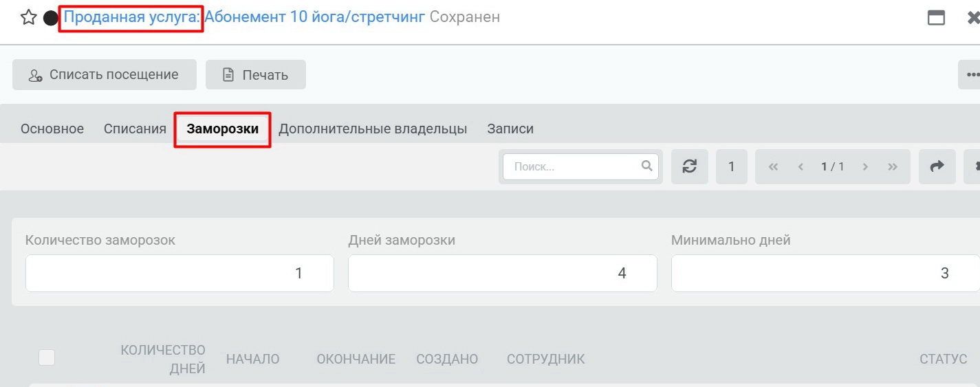Open 'Абонемент 10 йога/стретчинг' title link

click(315, 17)
